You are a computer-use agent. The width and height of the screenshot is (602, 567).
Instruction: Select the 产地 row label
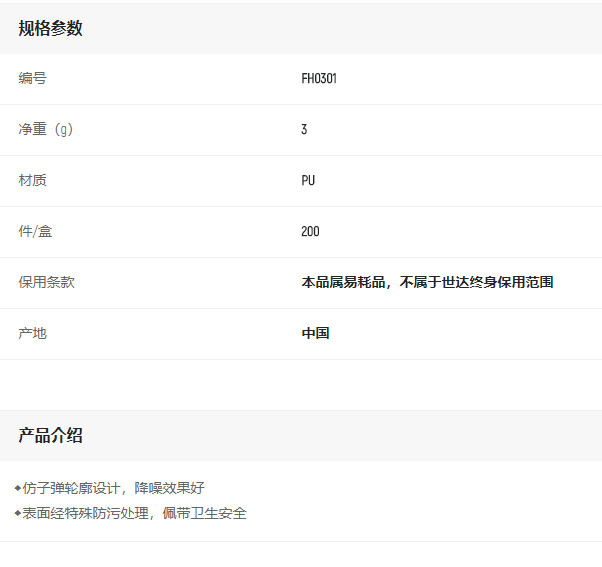[32, 333]
